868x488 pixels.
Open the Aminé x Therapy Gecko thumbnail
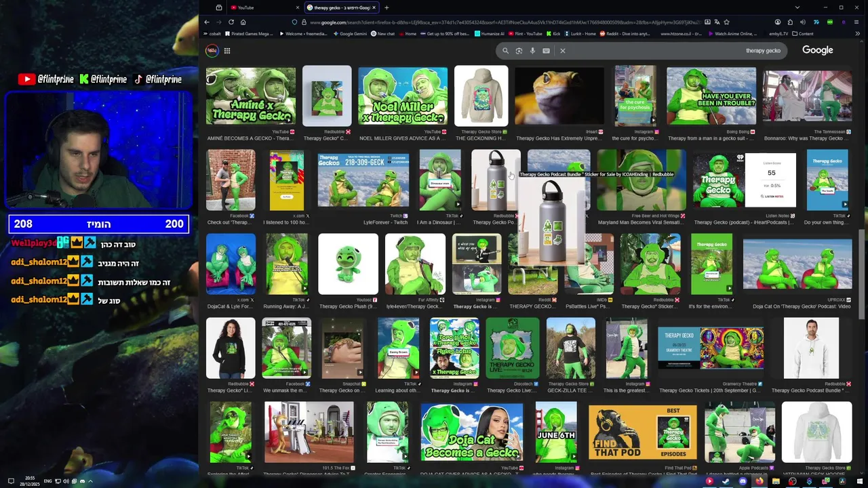coord(251,96)
